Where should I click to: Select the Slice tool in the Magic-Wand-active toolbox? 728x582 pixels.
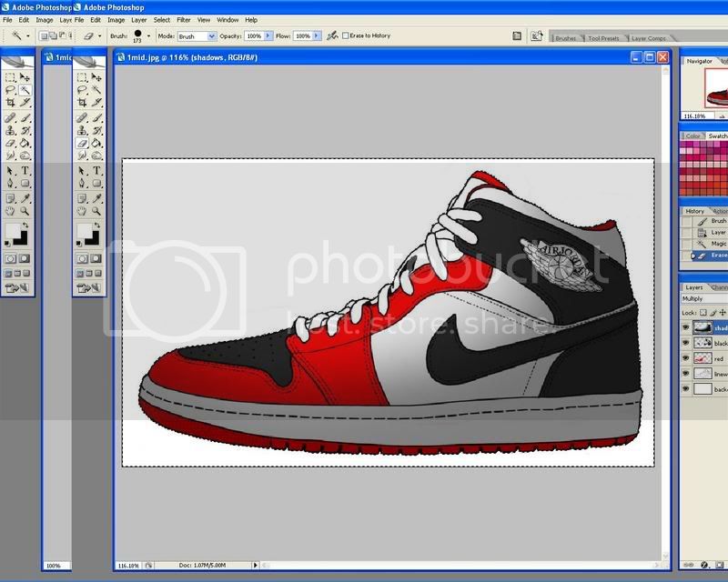click(x=25, y=103)
